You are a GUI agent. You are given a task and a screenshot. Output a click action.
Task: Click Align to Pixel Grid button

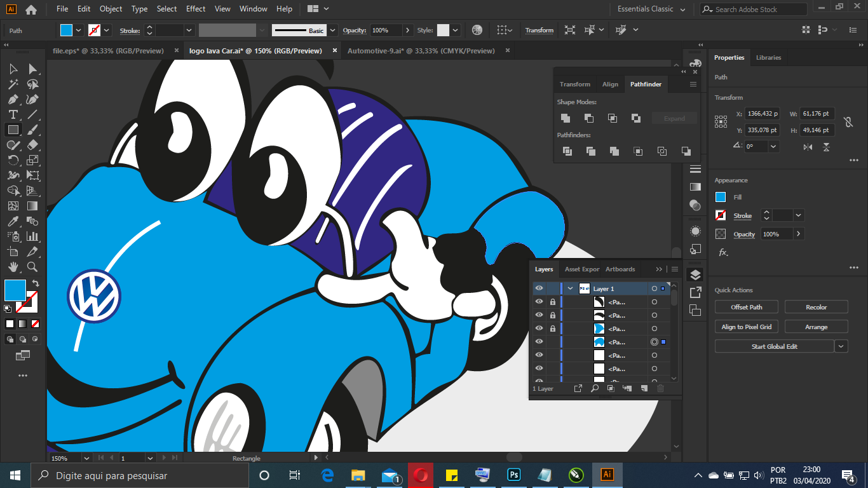click(x=747, y=327)
